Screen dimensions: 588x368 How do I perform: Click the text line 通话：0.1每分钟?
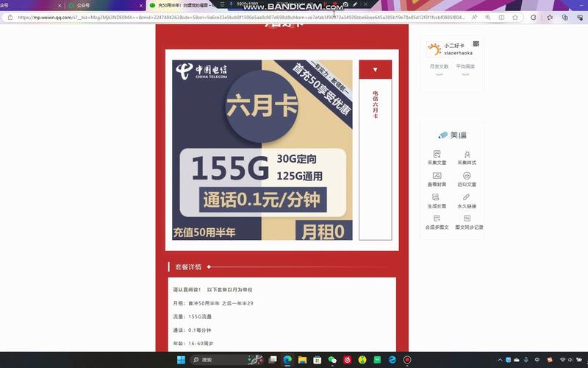[192, 330]
